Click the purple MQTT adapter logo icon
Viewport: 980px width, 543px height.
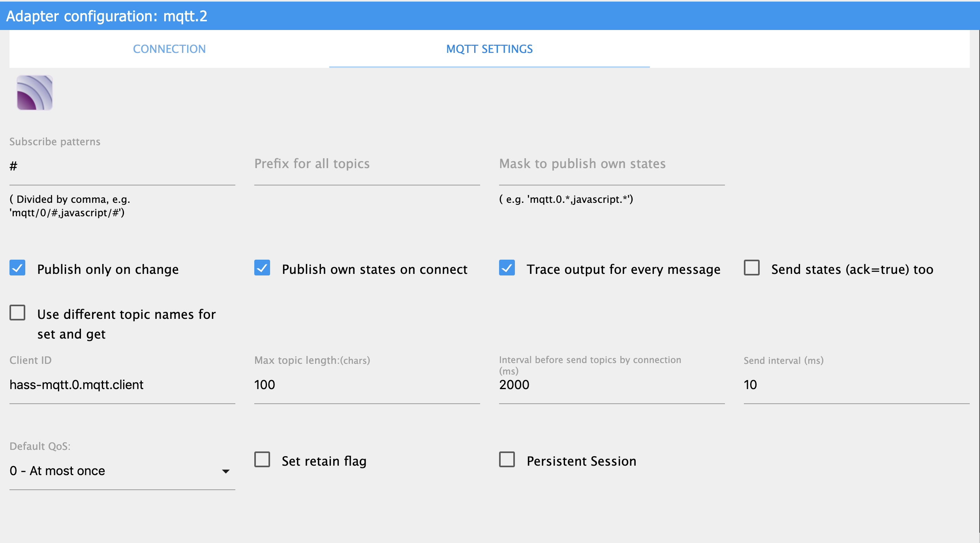pyautogui.click(x=35, y=93)
